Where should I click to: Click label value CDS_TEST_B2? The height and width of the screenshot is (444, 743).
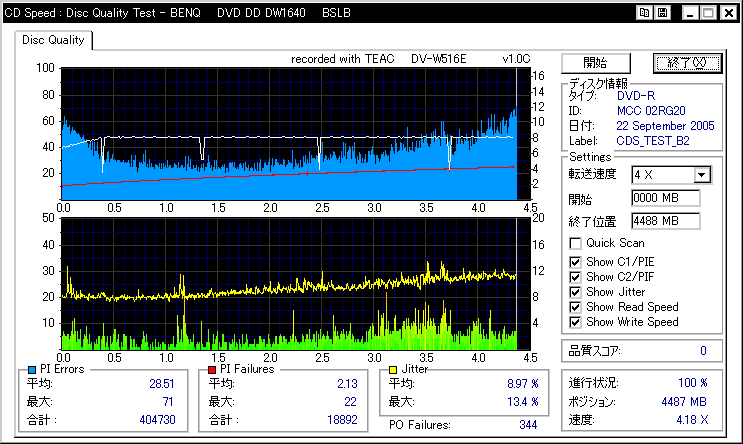pos(653,141)
